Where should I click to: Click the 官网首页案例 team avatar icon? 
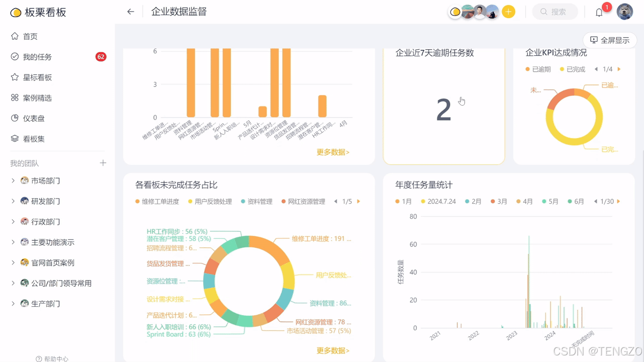pos(25,262)
